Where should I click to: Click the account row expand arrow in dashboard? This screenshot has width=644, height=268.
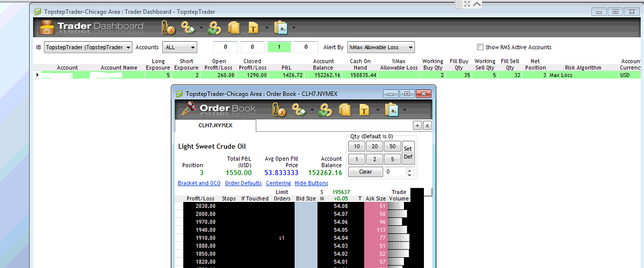(37, 75)
